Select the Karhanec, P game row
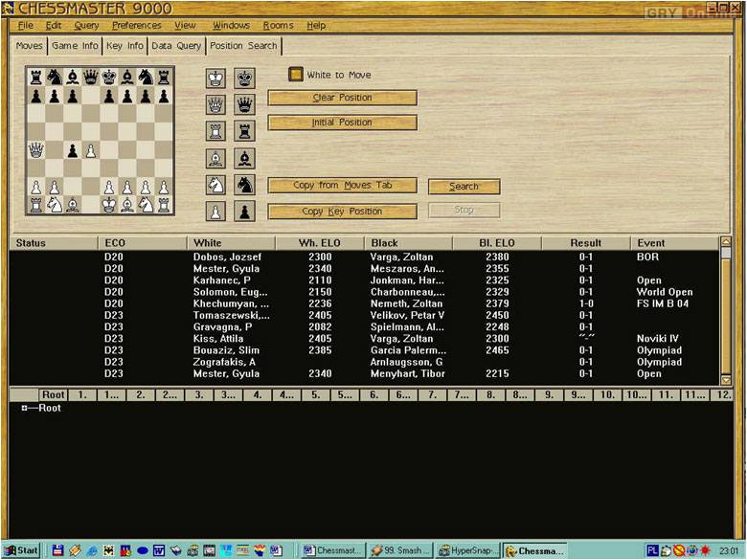747x560 pixels. coord(364,280)
